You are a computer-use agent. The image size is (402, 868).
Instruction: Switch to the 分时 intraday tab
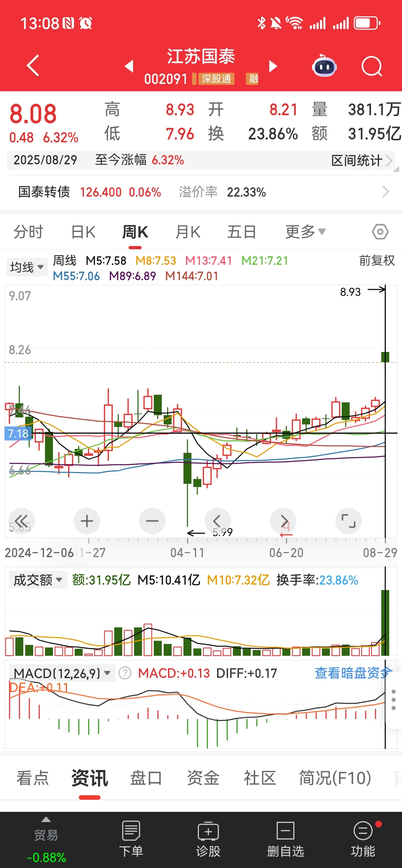(x=28, y=232)
